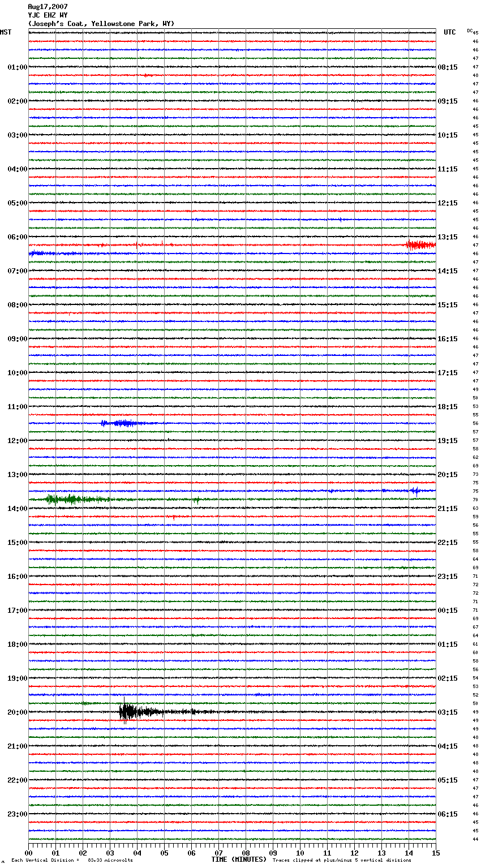
Task: Select the 04:00 MST time label
Action: (18, 169)
